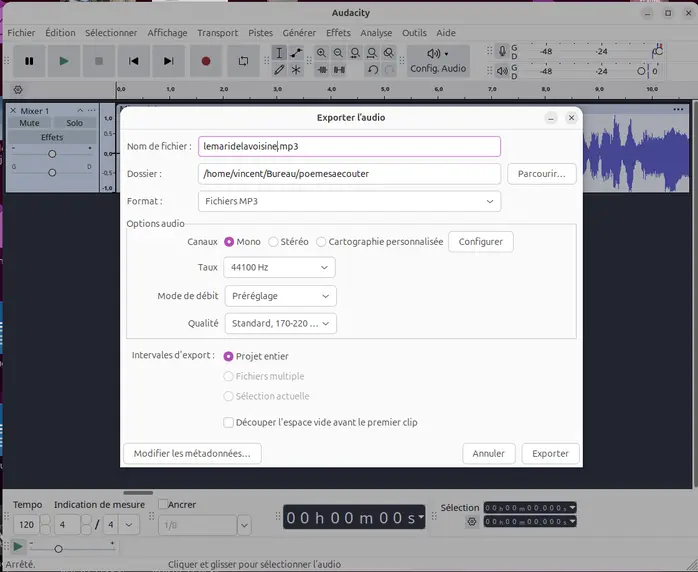698x572 pixels.
Task: Click the Stop transport button
Action: tap(99, 61)
